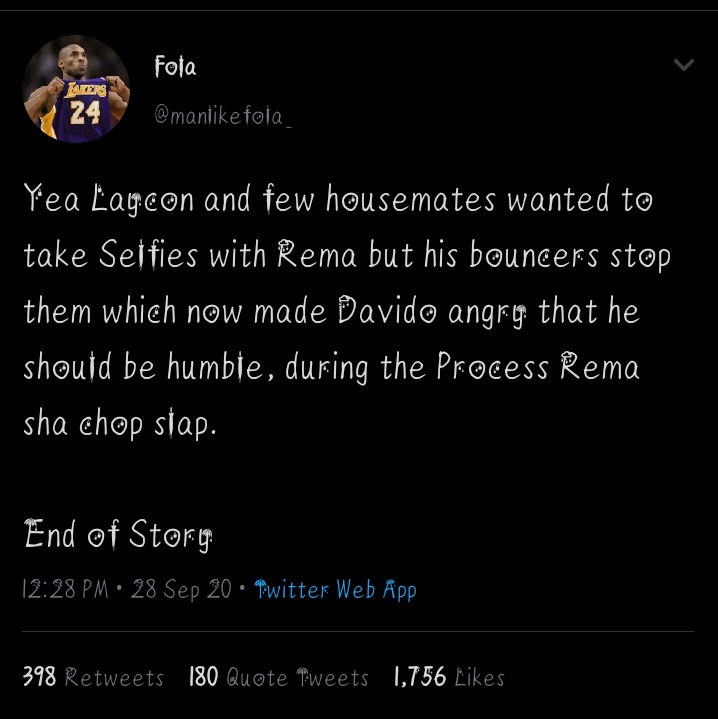This screenshot has width=718, height=719.
Task: Open the Twitter Web App source link
Action: pyautogui.click(x=336, y=589)
